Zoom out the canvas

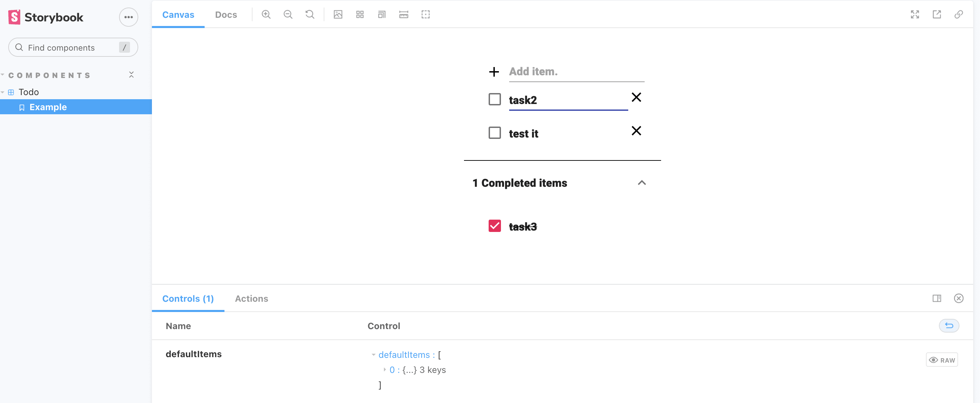288,14
